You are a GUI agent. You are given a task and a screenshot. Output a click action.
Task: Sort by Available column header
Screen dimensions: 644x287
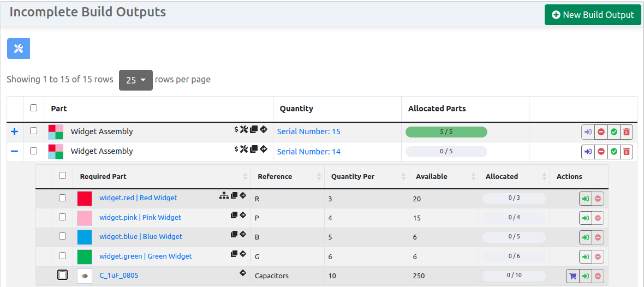pyautogui.click(x=431, y=177)
